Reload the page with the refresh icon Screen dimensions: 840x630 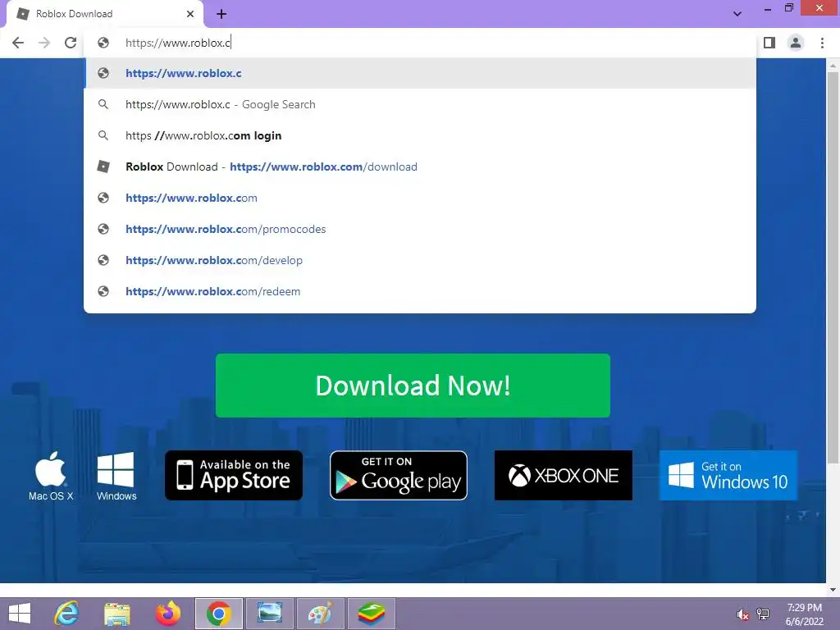tap(71, 43)
